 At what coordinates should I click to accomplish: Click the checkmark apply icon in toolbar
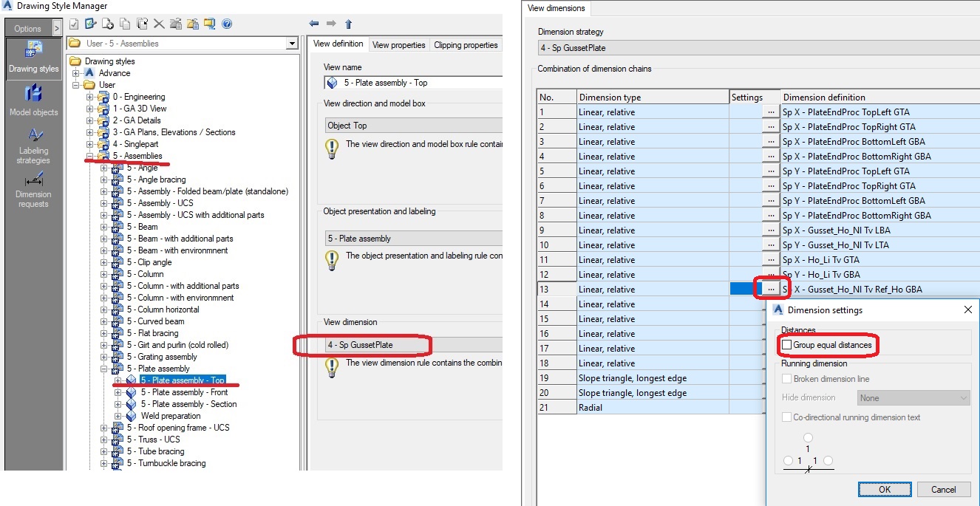(x=74, y=24)
